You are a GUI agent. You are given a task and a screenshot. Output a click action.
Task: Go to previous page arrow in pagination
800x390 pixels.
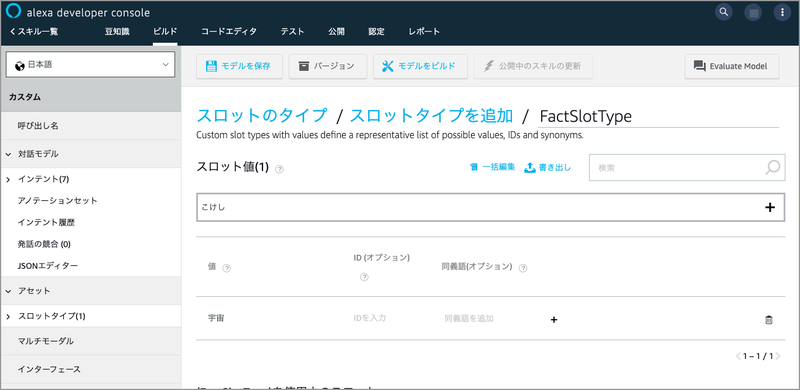(x=738, y=356)
